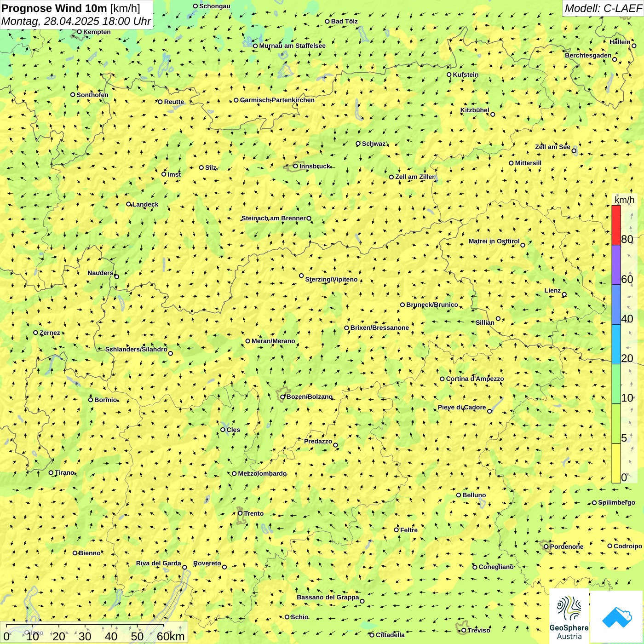
Task: Click the Prognose Wind 10m title
Action: (54, 8)
